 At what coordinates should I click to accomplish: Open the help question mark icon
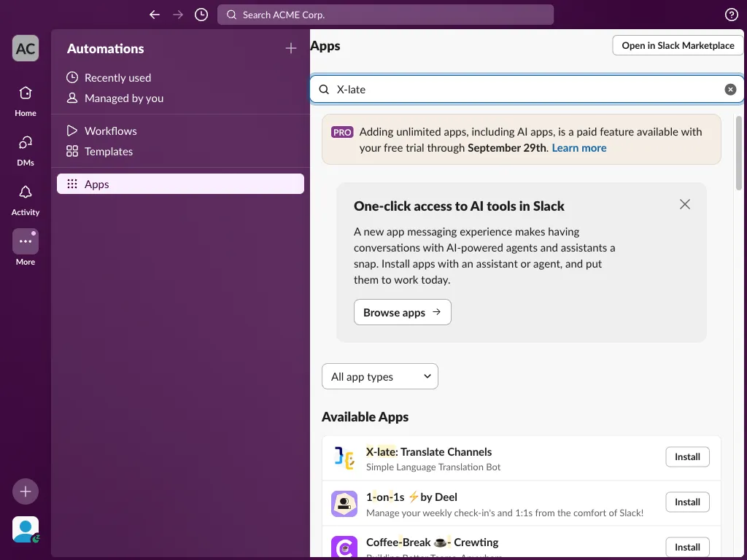point(731,15)
